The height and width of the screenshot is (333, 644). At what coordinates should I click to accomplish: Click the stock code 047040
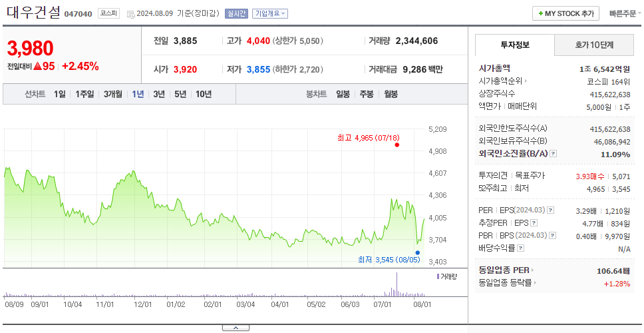coord(78,15)
